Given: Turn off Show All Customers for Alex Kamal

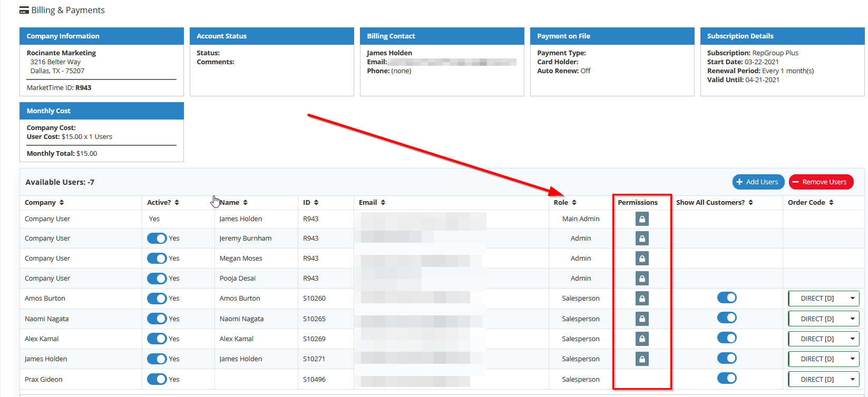Looking at the screenshot, I should pos(727,338).
